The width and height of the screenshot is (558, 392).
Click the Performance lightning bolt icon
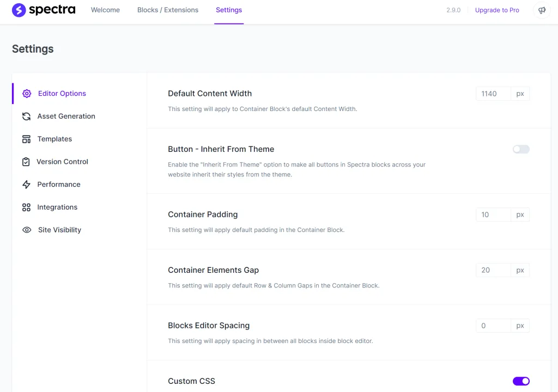point(26,185)
